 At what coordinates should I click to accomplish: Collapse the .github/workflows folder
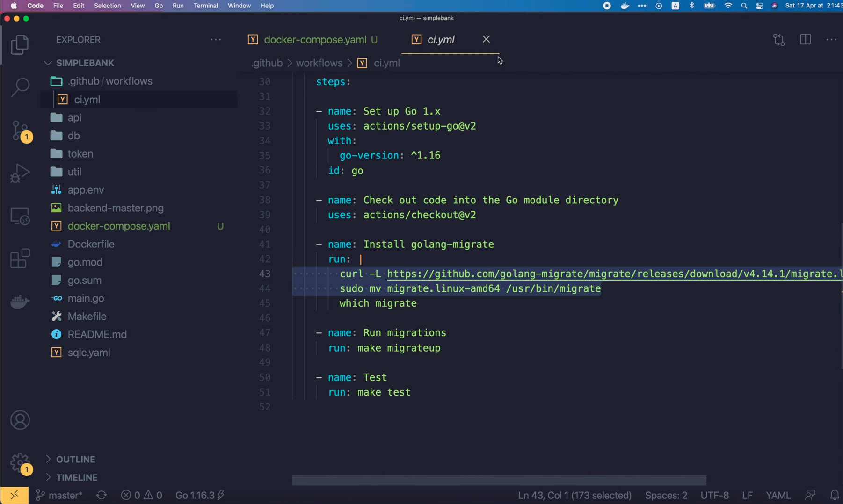click(110, 81)
